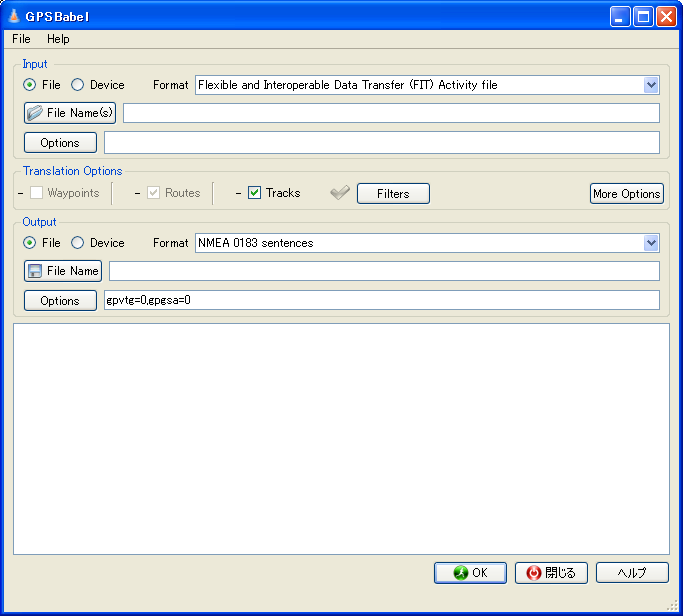683x616 pixels.
Task: Click the GPSBabel title bar app icon
Action: (14, 15)
